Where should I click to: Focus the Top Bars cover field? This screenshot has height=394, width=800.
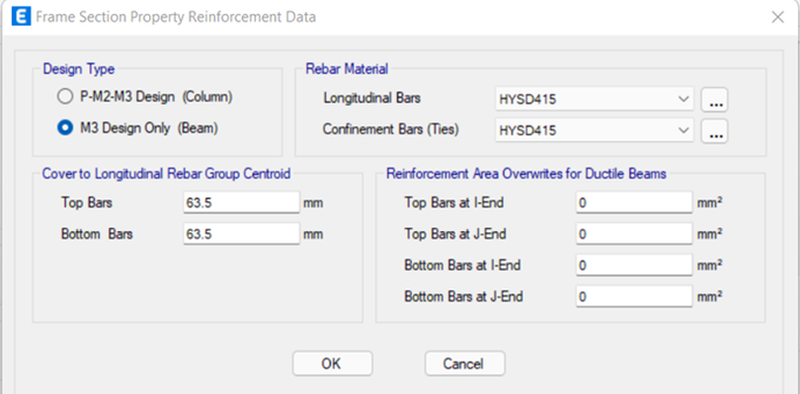click(241, 203)
